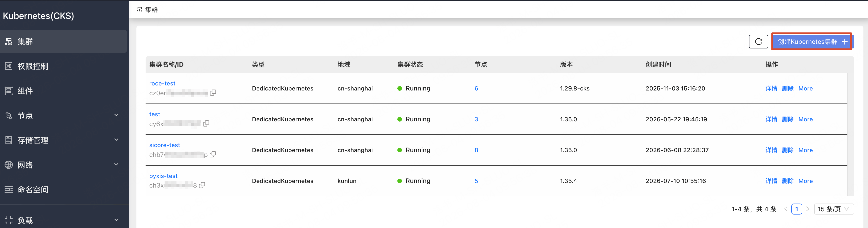The height and width of the screenshot is (228, 868).
Task: Copy the test cluster ID
Action: [206, 123]
